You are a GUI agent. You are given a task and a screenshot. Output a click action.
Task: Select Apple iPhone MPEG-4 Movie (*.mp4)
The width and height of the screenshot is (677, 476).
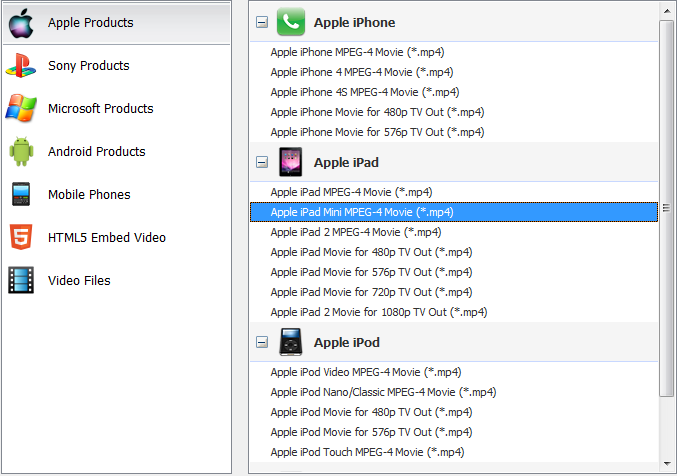click(x=454, y=52)
